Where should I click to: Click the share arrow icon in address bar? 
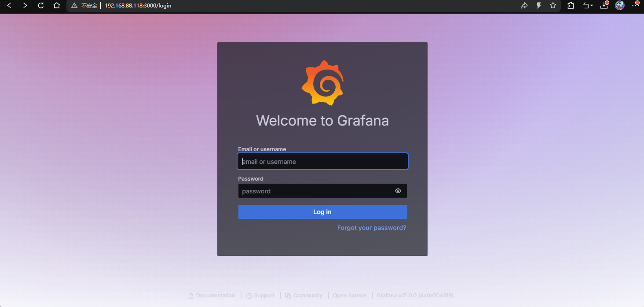(x=524, y=6)
